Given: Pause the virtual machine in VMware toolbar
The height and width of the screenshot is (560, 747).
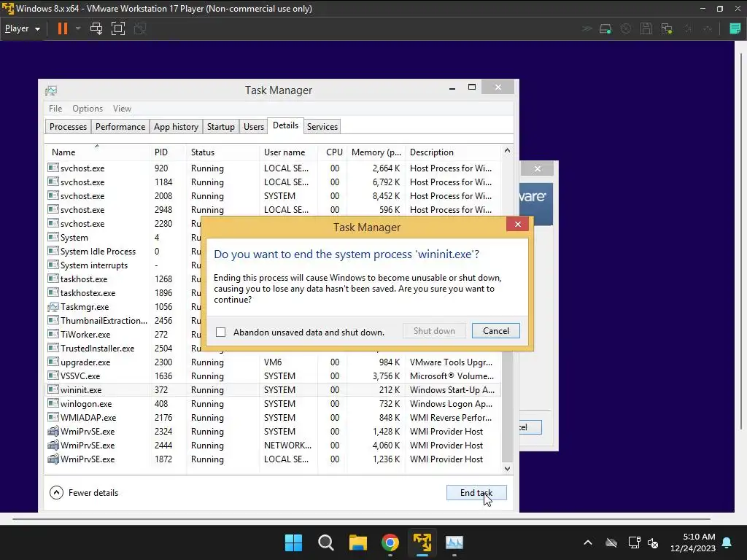Looking at the screenshot, I should [63, 28].
